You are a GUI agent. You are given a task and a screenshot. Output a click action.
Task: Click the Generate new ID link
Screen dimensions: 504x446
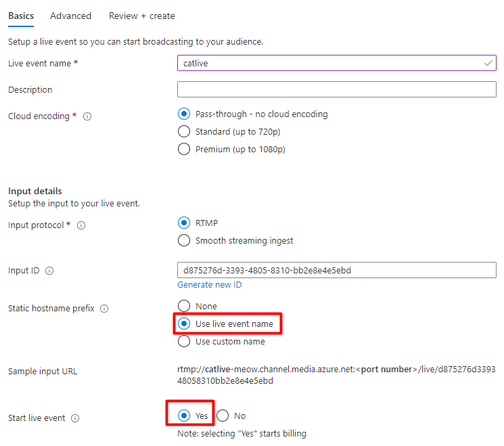[x=209, y=285]
